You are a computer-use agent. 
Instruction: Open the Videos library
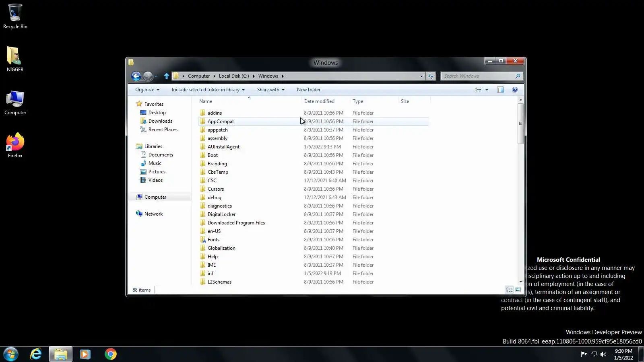tap(155, 180)
